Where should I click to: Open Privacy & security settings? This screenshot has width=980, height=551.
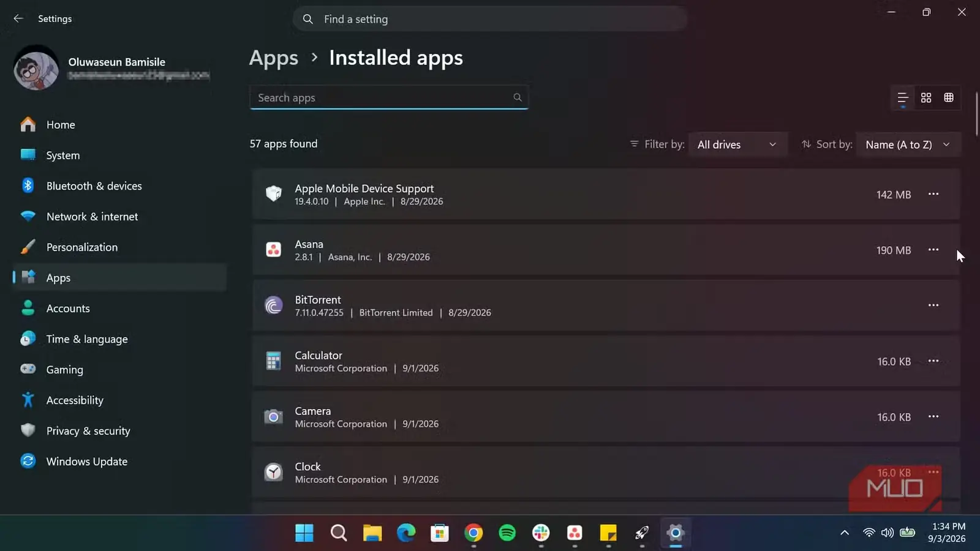click(x=119, y=430)
